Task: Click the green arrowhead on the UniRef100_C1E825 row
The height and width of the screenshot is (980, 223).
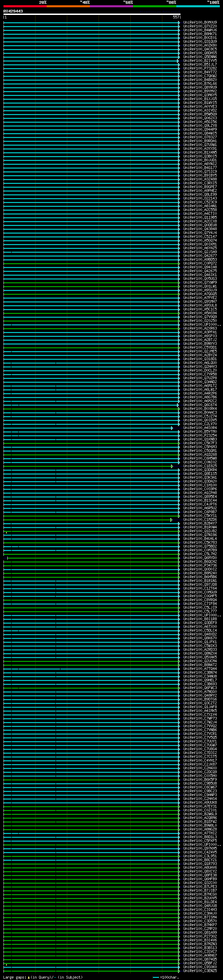Action: pyautogui.click(x=172, y=466)
